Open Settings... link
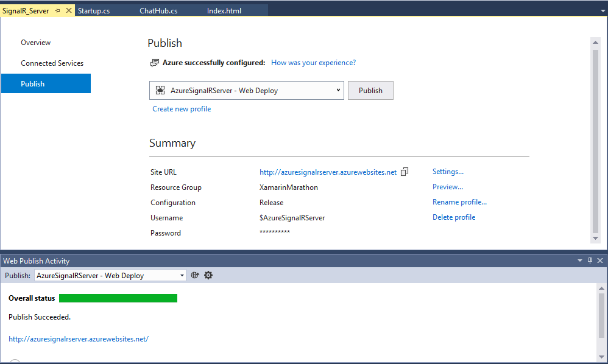The width and height of the screenshot is (608, 364). (448, 172)
